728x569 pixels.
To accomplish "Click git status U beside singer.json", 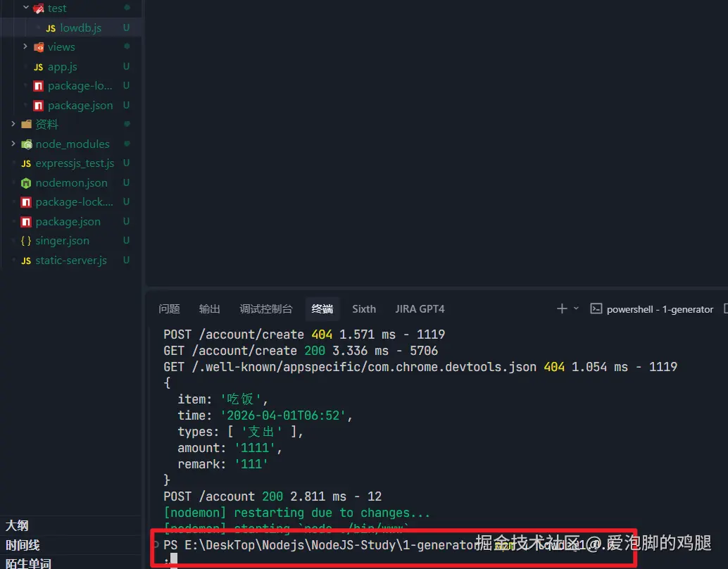I will [126, 240].
